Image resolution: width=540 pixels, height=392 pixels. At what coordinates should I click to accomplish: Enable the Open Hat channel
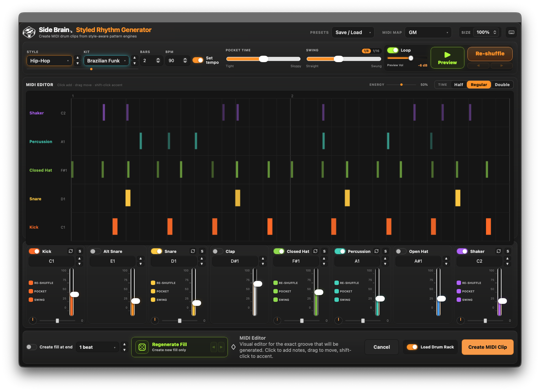tap(401, 251)
